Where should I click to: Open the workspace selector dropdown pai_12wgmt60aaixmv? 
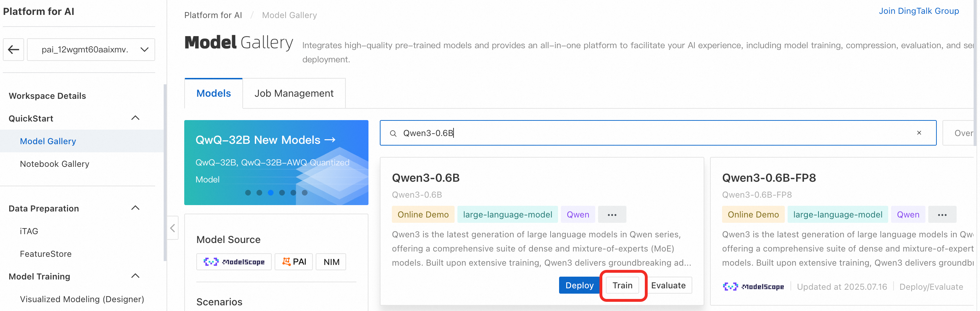coord(91,50)
